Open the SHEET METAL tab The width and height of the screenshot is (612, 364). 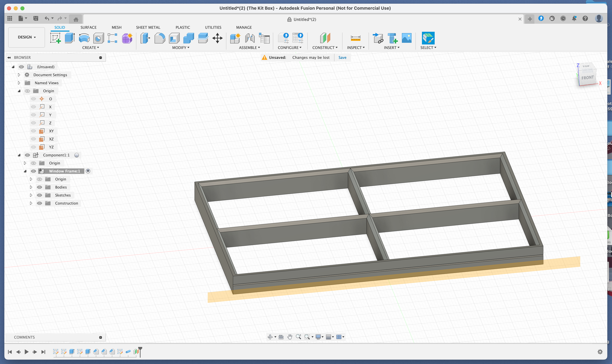148,27
